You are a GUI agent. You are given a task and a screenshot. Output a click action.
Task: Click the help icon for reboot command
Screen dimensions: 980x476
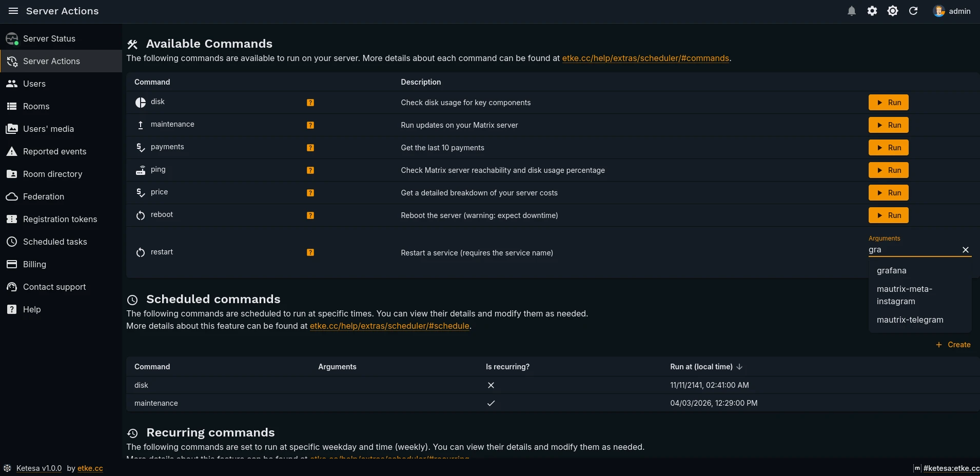[310, 215]
